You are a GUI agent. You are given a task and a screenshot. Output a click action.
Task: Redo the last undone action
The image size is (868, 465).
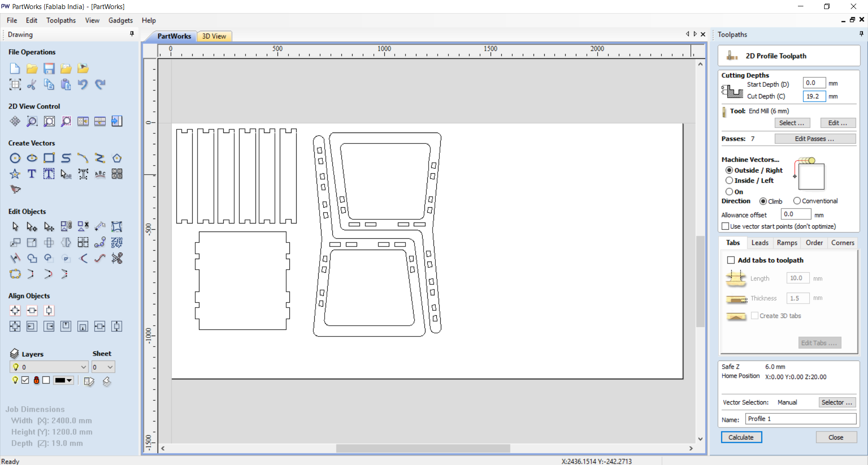(100, 84)
